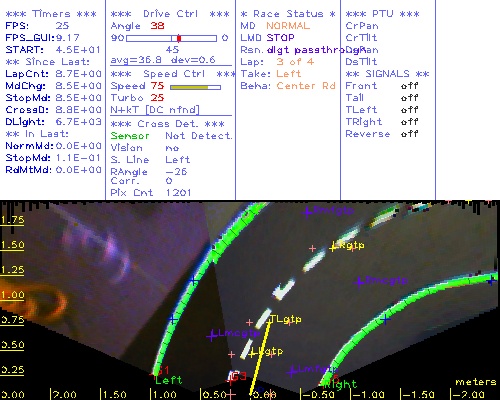This screenshot has height=400, width=500.
Task: Click the Drive Ctrl section header
Action: (x=170, y=14)
